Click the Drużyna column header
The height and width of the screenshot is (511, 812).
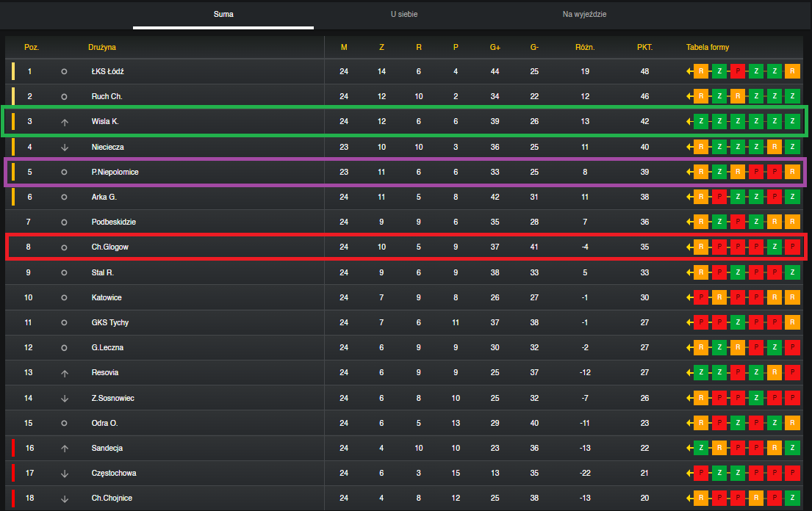click(x=102, y=47)
